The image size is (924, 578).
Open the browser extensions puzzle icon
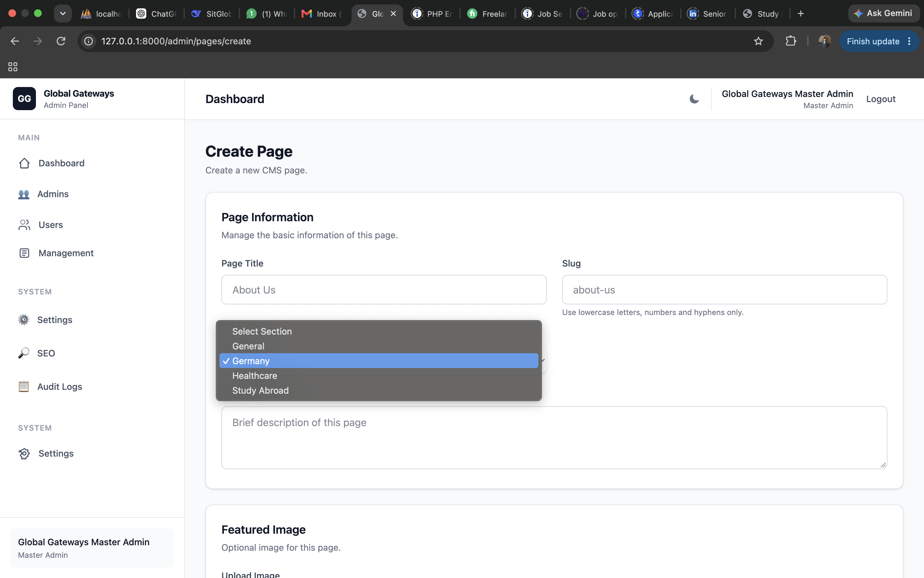click(x=791, y=41)
